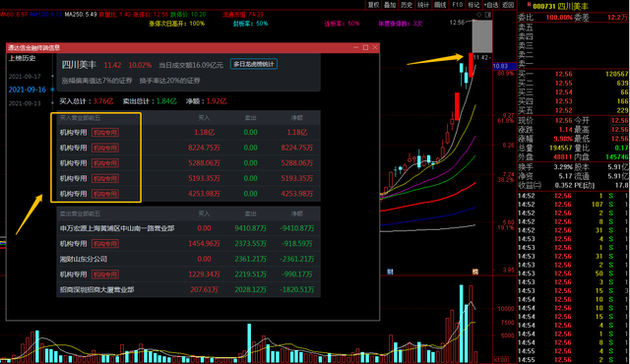
Task: Click the X100 volume scale box
Action: pos(500,360)
